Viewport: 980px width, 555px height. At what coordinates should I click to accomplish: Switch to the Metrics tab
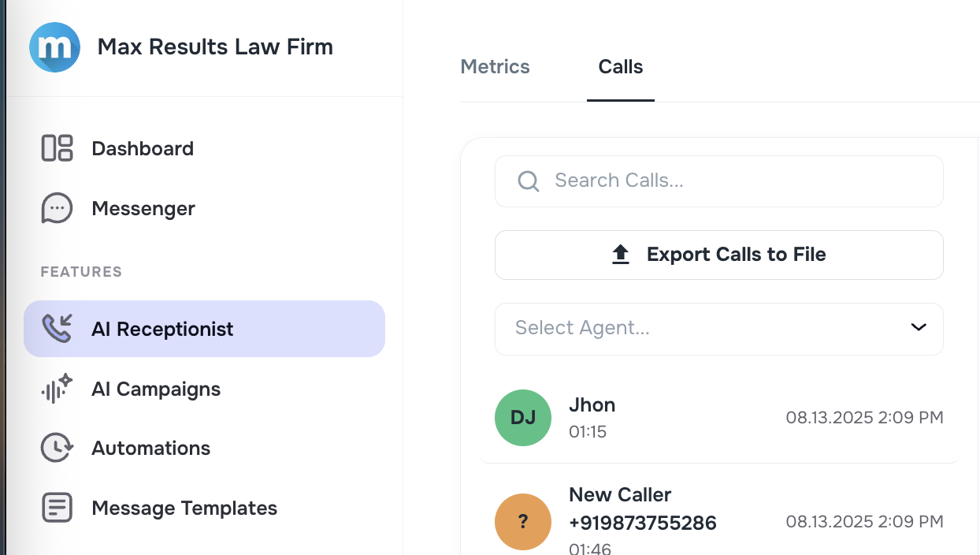[495, 67]
